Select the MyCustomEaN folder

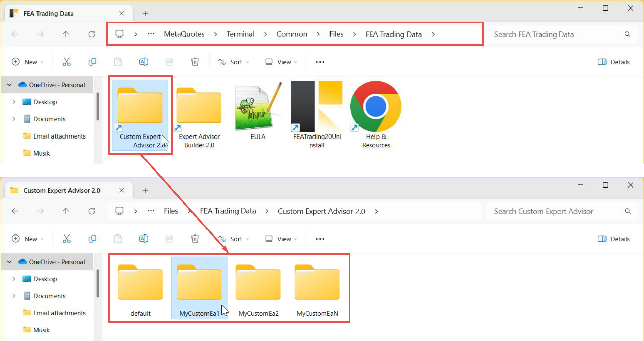coord(317,288)
